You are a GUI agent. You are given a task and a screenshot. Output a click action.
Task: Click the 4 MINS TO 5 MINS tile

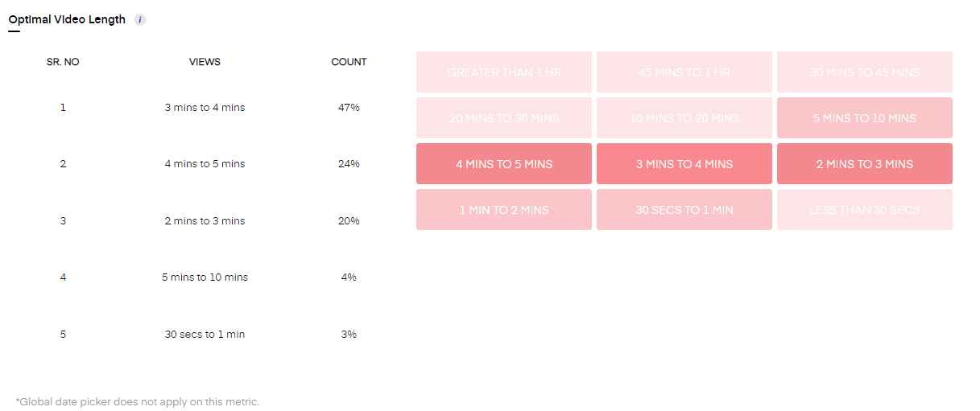tap(504, 164)
